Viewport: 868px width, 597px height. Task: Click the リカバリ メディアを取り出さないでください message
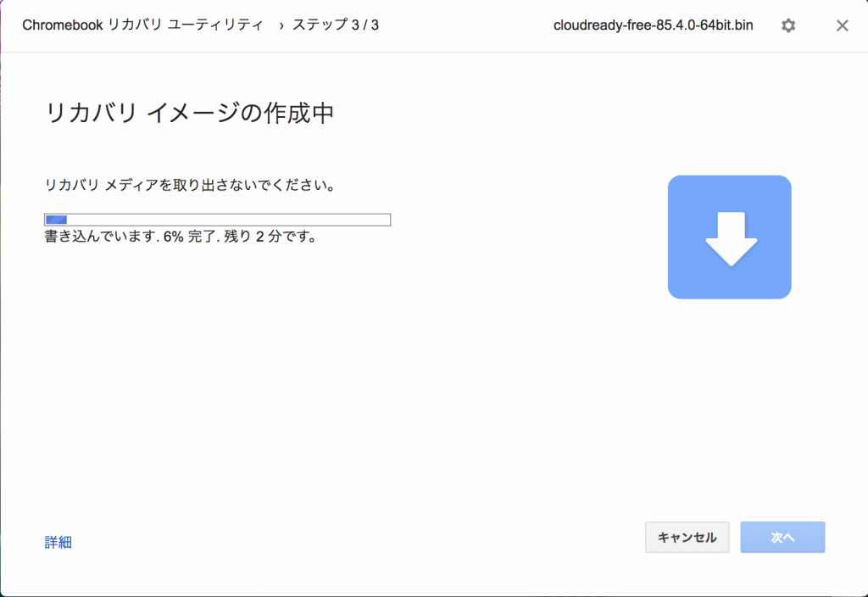point(191,185)
